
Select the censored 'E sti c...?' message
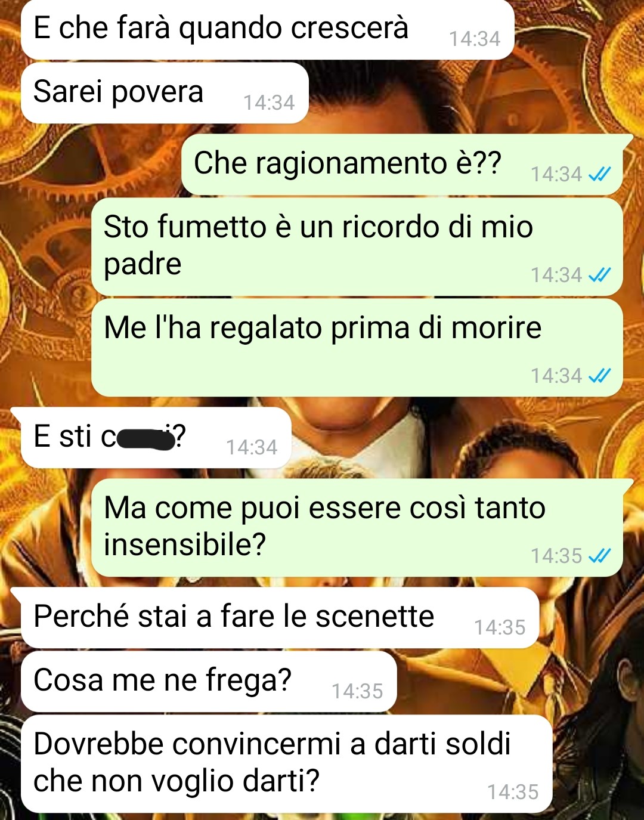(x=156, y=438)
